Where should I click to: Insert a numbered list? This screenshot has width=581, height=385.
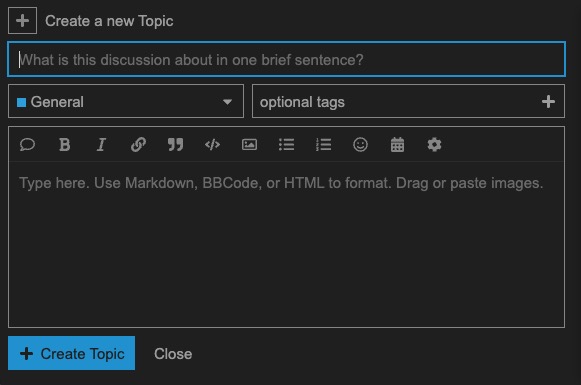[323, 145]
